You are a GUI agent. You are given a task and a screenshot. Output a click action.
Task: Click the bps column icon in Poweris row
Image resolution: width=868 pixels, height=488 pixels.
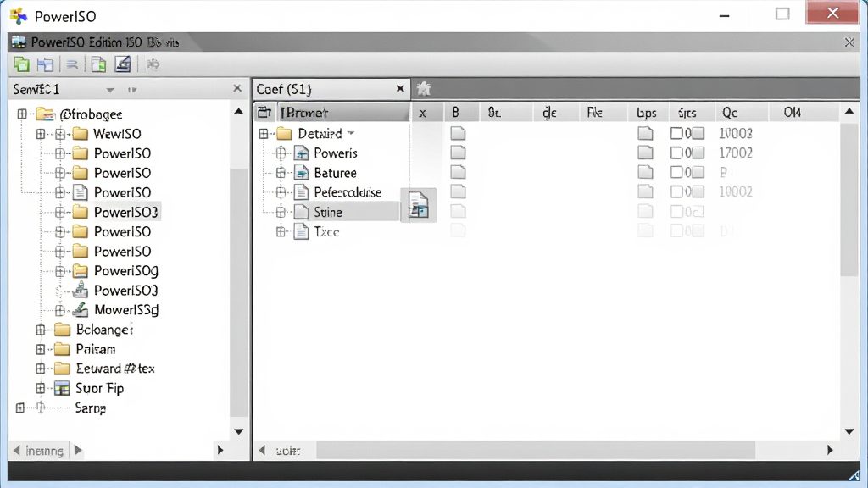[645, 152]
